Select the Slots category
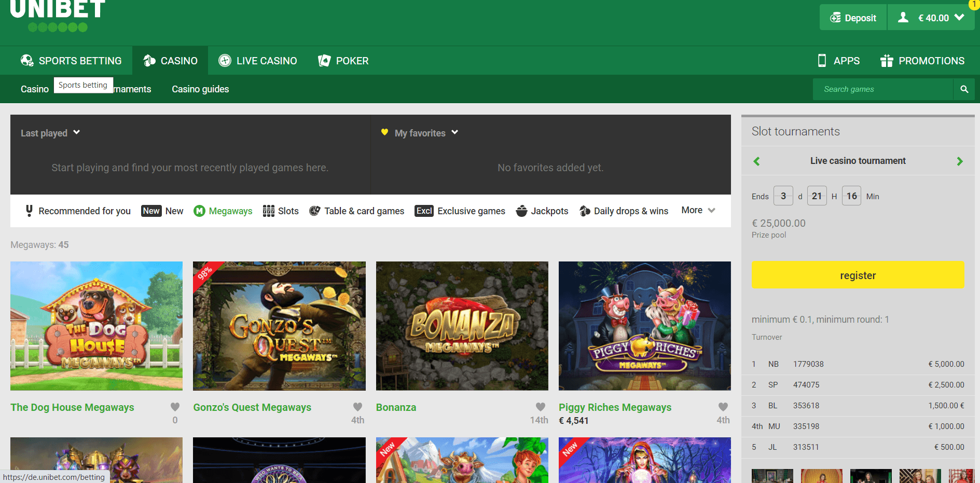The width and height of the screenshot is (980, 483). tap(281, 211)
